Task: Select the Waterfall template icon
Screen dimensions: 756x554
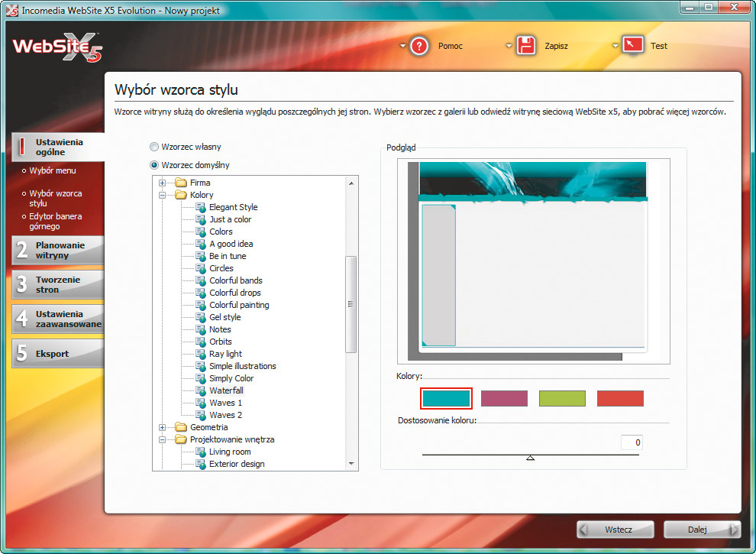Action: point(200,390)
